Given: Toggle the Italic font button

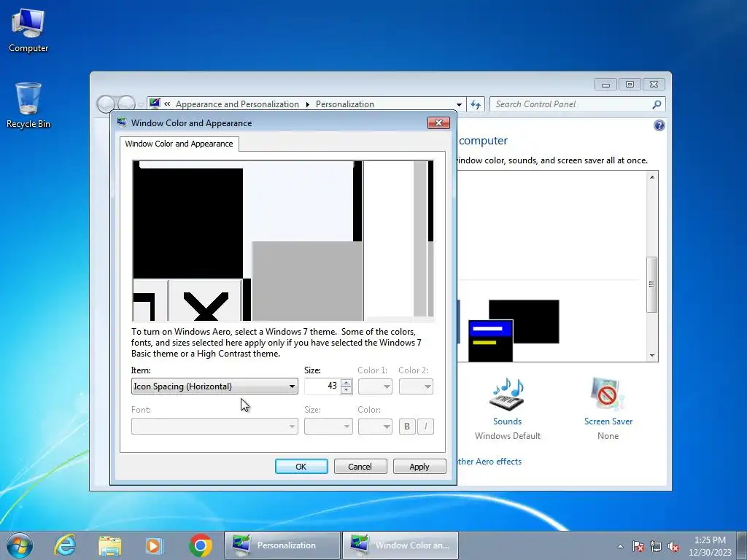Looking at the screenshot, I should tap(426, 426).
